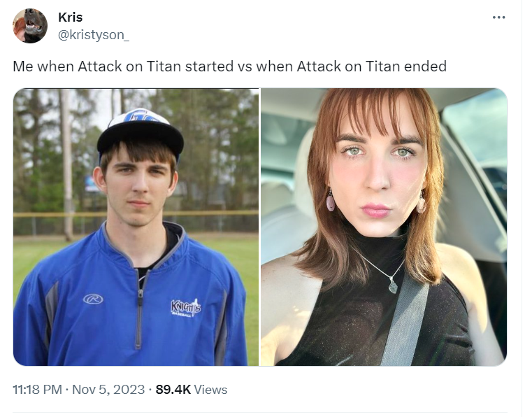Open the display name Kris

tap(70, 17)
